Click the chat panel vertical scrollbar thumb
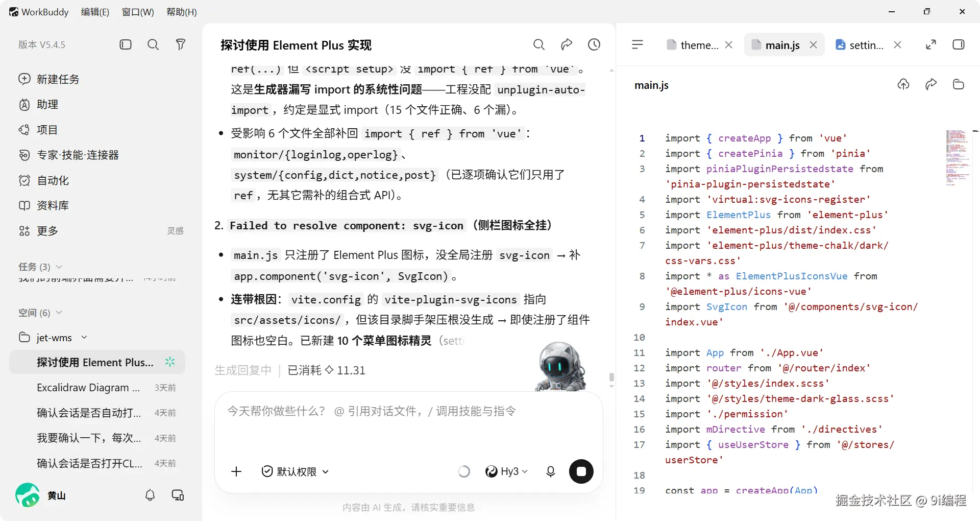This screenshot has width=980, height=521. [611, 377]
